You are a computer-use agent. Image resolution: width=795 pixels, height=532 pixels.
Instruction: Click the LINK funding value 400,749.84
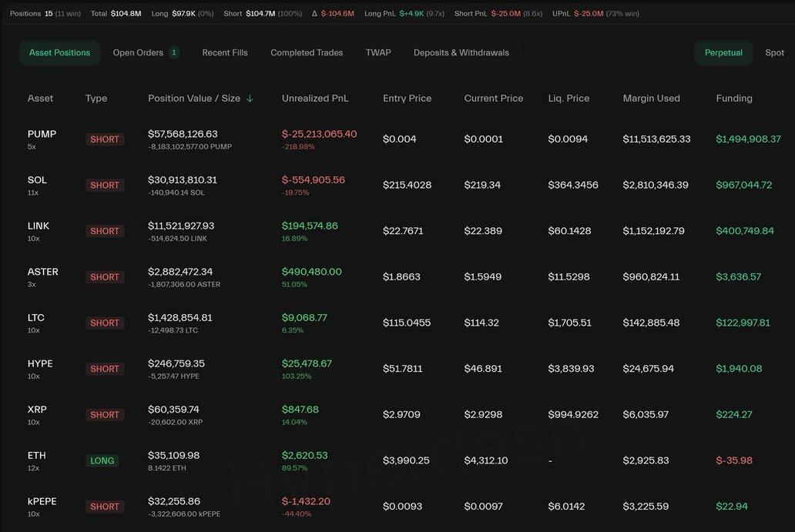coord(744,231)
